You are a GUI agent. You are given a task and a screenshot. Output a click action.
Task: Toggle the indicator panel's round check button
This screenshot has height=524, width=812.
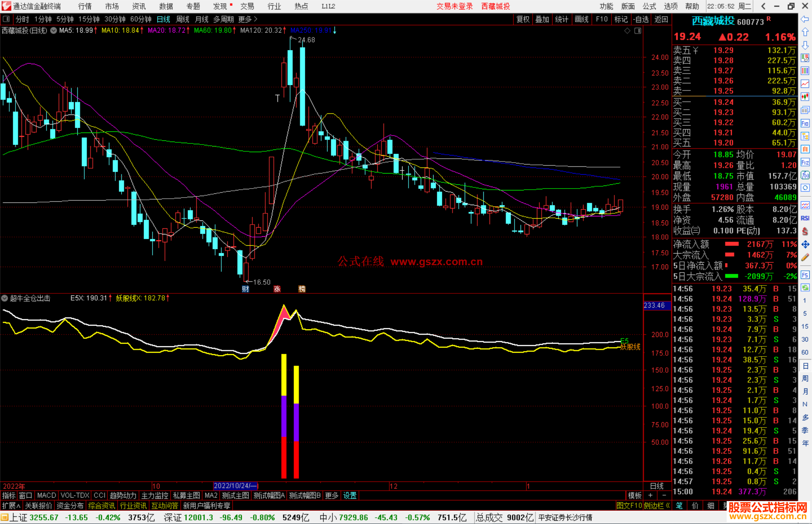5,298
